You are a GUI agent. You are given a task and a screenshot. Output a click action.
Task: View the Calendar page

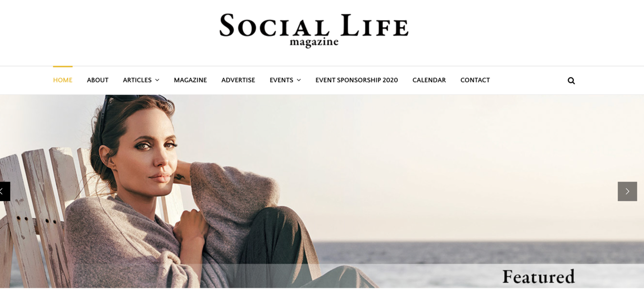429,80
